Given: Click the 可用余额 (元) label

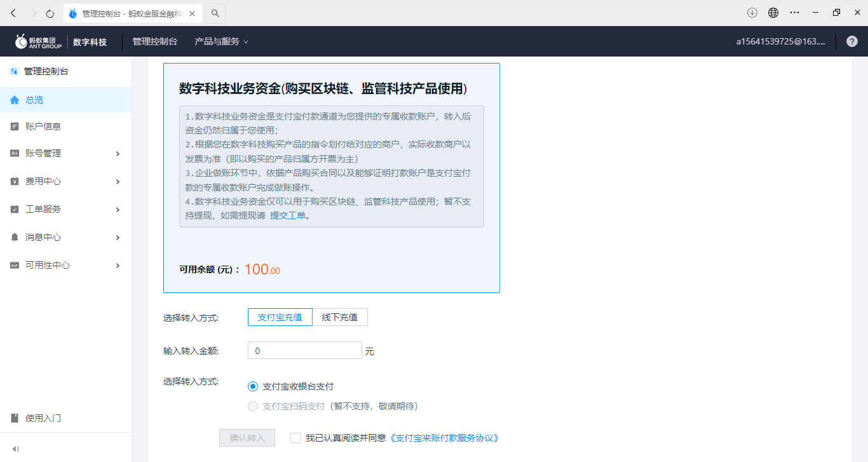Looking at the screenshot, I should click(210, 270).
